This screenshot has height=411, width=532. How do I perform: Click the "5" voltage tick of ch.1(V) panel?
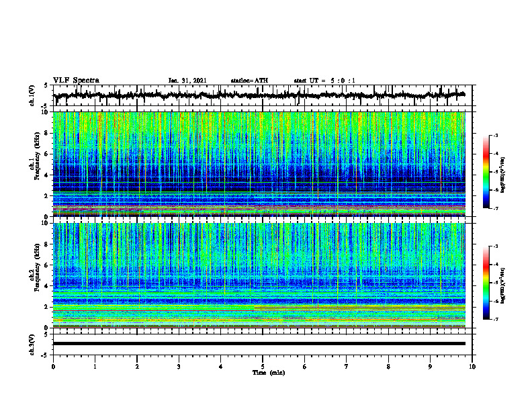click(46, 86)
